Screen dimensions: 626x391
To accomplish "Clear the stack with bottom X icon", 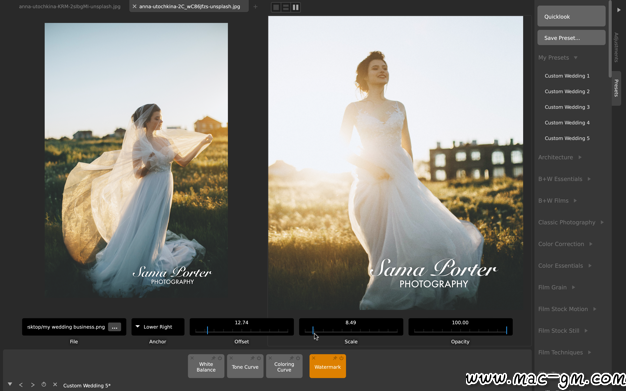I will (55, 385).
